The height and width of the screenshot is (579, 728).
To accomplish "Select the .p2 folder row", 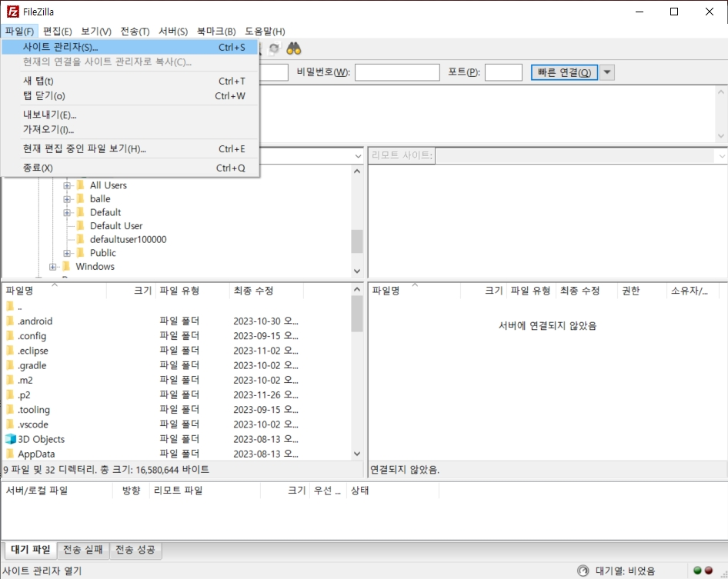I will tap(176, 395).
